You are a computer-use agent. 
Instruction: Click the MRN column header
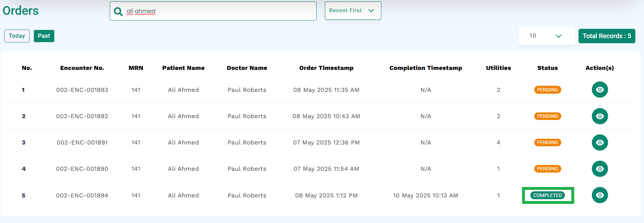[x=136, y=68]
